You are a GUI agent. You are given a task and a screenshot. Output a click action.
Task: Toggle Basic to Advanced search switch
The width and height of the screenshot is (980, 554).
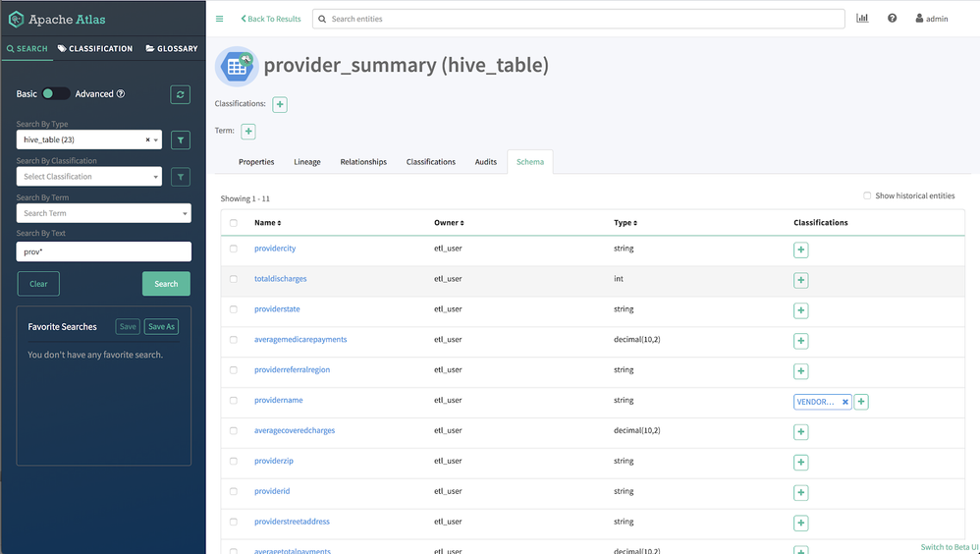(56, 94)
